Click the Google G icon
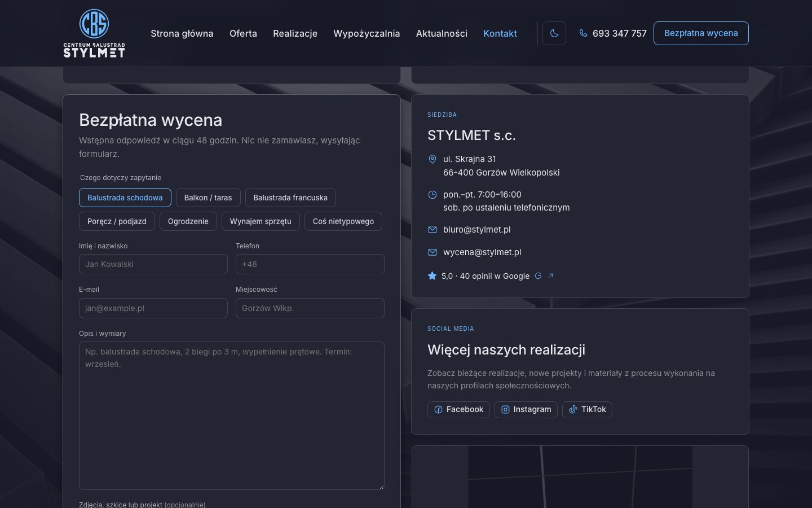Viewport: 812px width, 508px height. click(538, 276)
